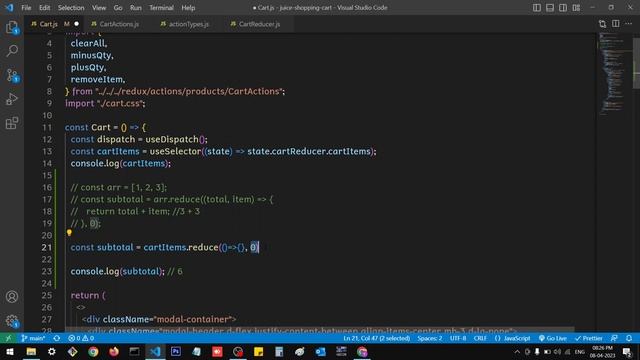
Task: Click 'return (' on line 25
Action: pyautogui.click(x=88, y=296)
